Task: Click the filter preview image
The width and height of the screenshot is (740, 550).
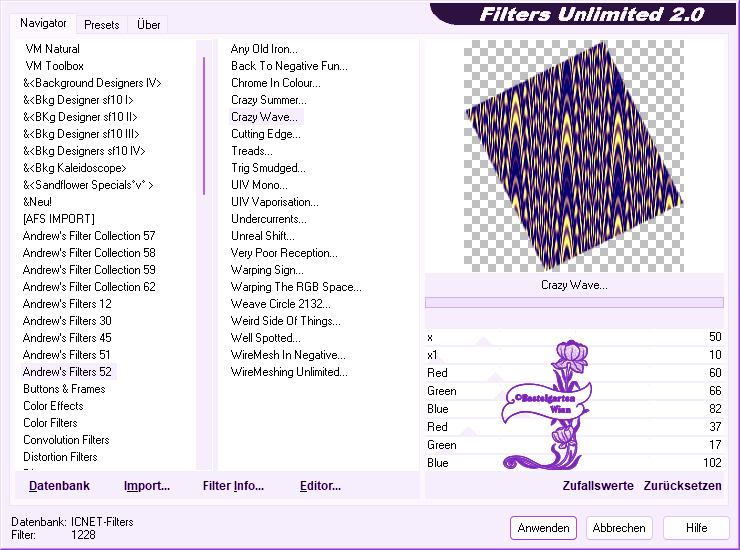Action: (x=574, y=155)
